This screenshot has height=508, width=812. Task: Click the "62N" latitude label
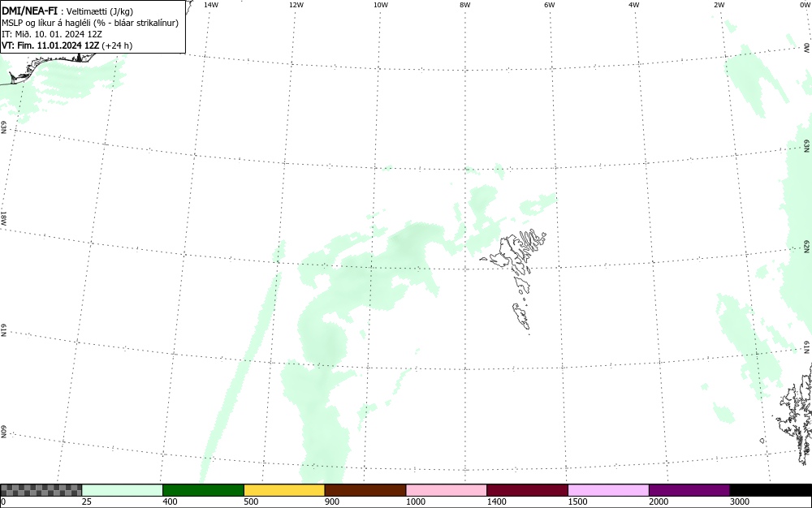pos(807,246)
